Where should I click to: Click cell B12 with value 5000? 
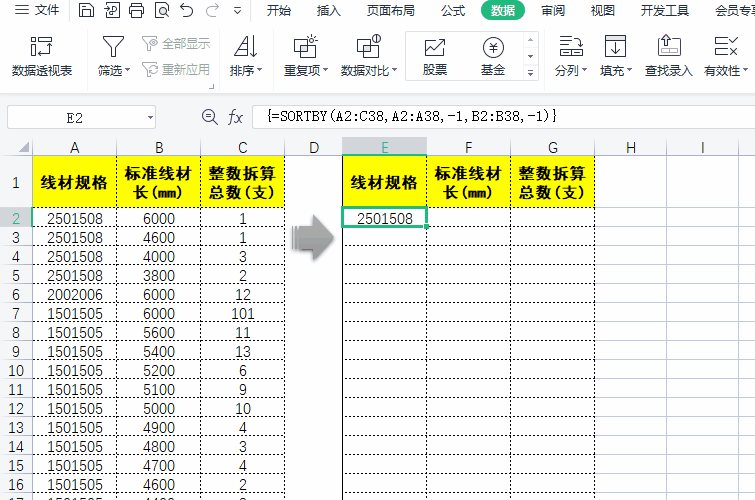158,408
